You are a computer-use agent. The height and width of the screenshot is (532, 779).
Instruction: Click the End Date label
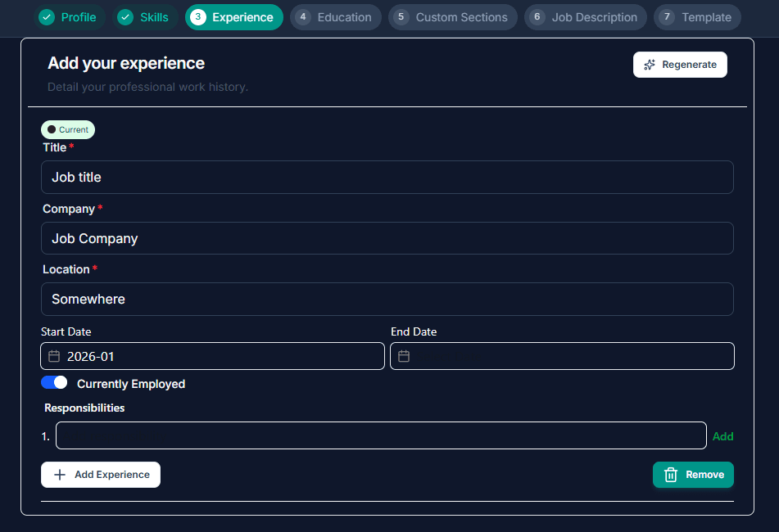pos(414,331)
